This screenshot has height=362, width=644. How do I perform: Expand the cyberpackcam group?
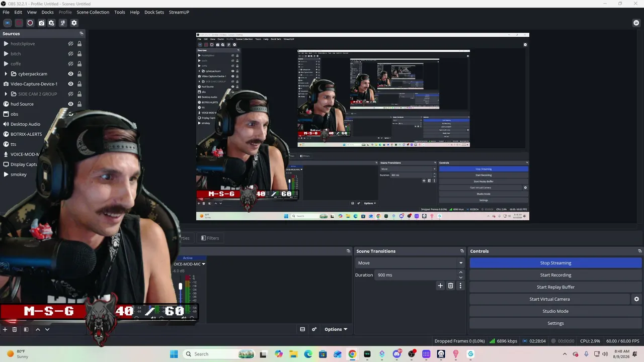tap(6, 74)
